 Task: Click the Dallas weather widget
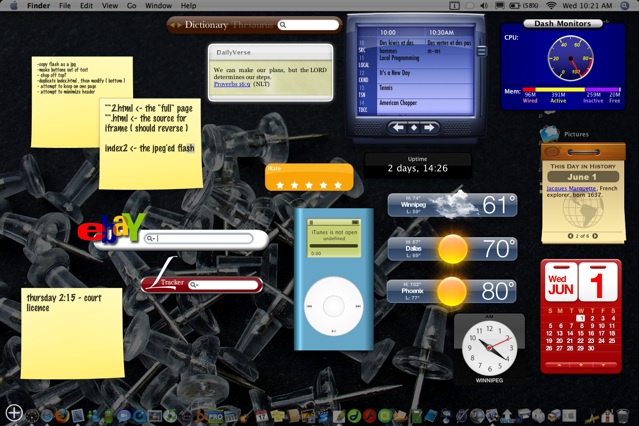(x=452, y=249)
